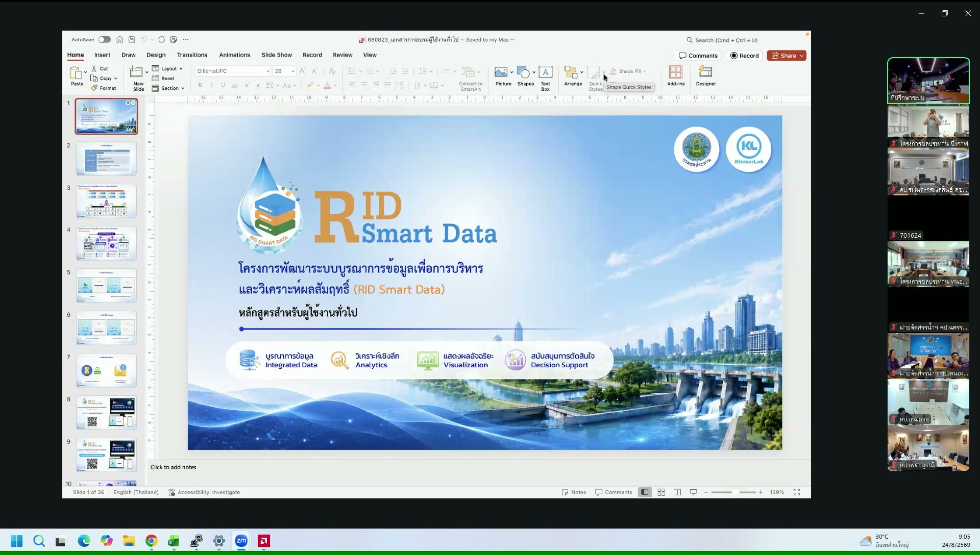Screen dimensions: 980x555
Task: Open the Animations tab
Action: (234, 55)
